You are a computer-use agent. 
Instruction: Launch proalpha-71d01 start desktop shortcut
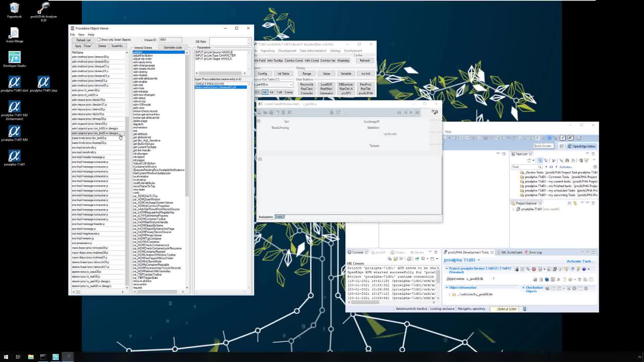[x=14, y=84]
